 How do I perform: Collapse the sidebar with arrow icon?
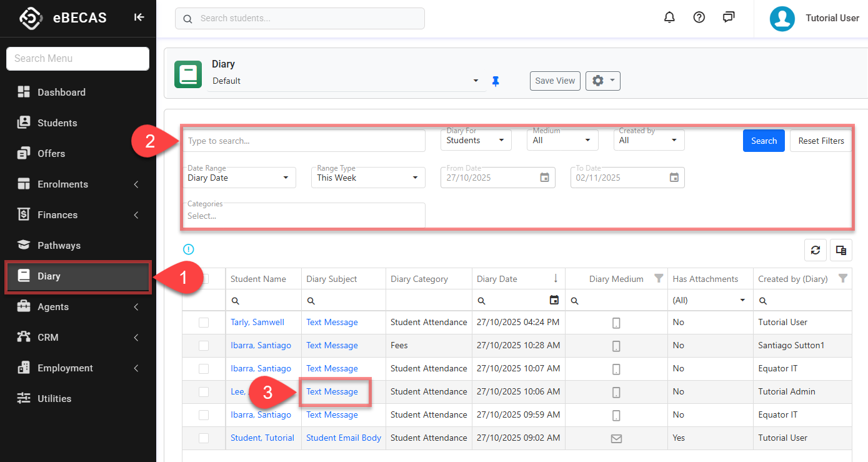point(139,18)
